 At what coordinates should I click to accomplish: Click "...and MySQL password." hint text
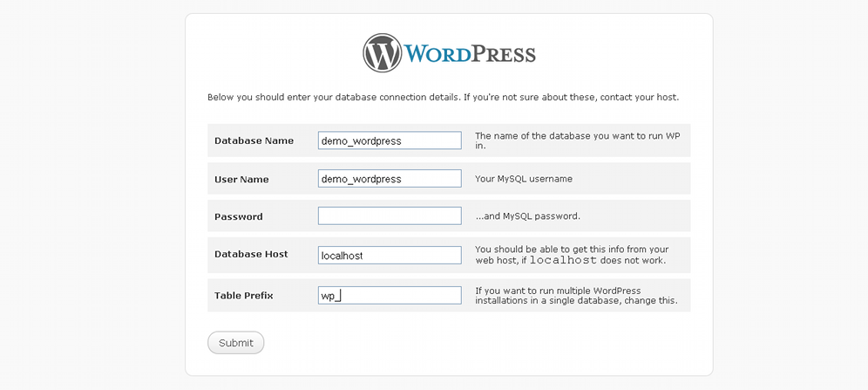point(527,216)
